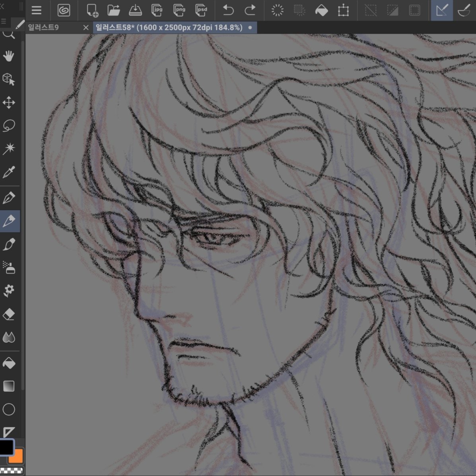The image size is (476, 476).
Task: Save the current illustration
Action: 135,10
